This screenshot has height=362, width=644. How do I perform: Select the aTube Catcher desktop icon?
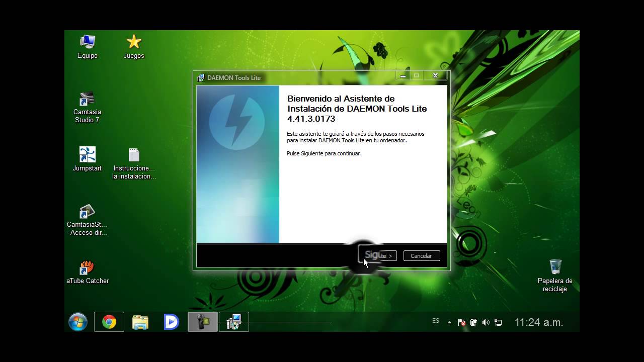tap(88, 272)
